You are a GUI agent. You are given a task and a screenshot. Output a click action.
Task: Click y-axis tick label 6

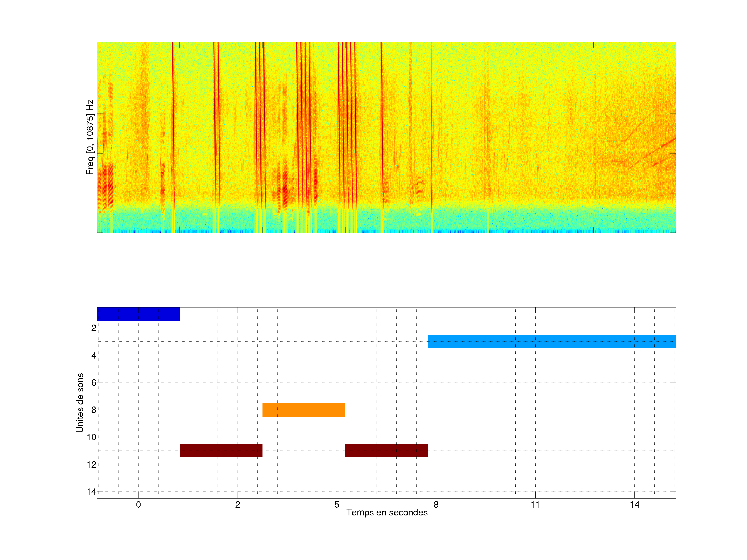tap(94, 382)
